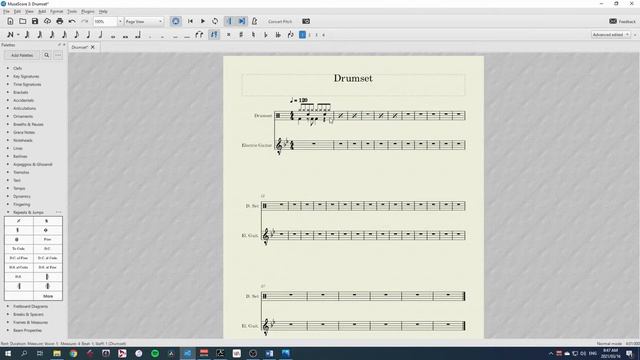
Task: Create a new score with the toolbar icon
Action: point(10,21)
